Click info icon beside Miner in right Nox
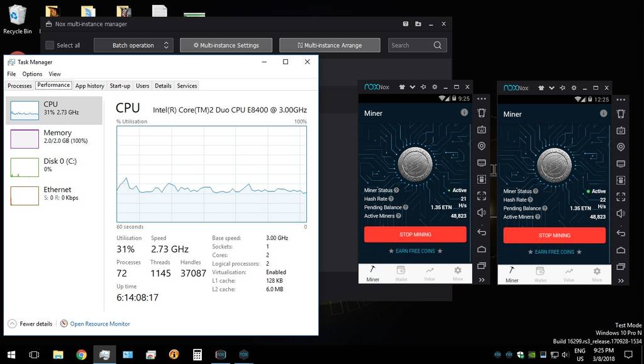 coord(603,113)
